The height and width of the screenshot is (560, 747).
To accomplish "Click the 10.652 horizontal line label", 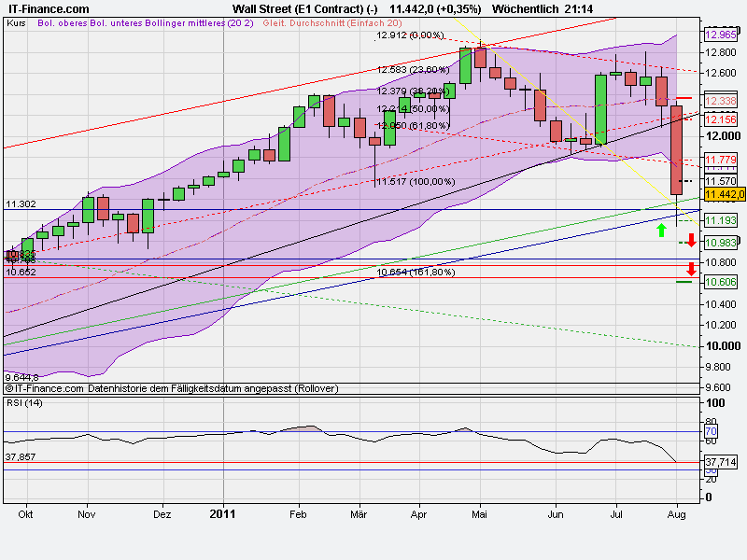I will coord(21,273).
